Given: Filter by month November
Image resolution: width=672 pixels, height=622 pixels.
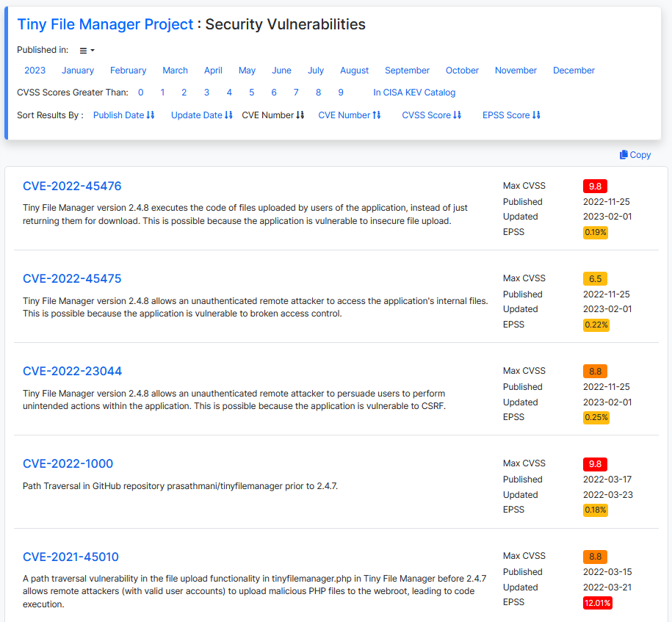Looking at the screenshot, I should (x=516, y=70).
